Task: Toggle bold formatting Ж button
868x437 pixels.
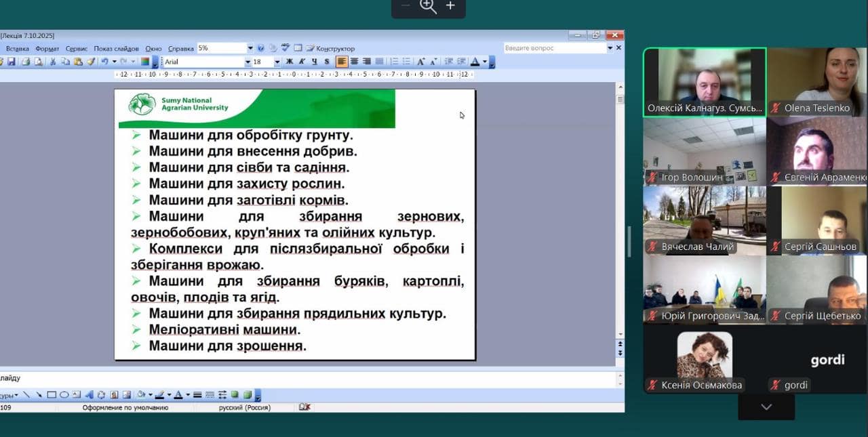Action: [290, 62]
